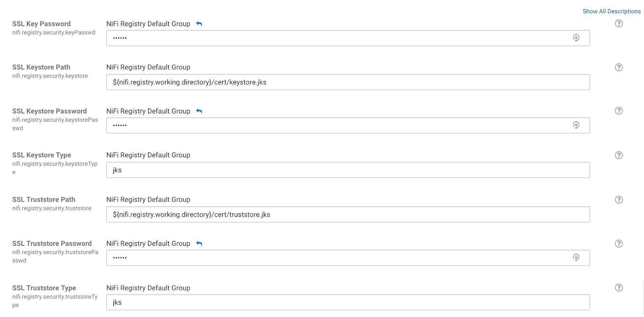Click Show All Descriptions link
Viewport: 644px width, 317px height.
(611, 12)
